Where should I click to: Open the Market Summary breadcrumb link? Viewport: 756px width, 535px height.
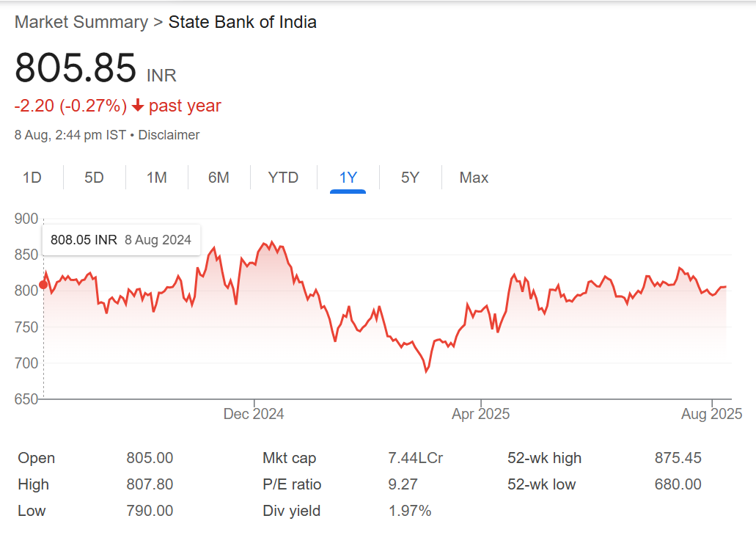(x=81, y=22)
